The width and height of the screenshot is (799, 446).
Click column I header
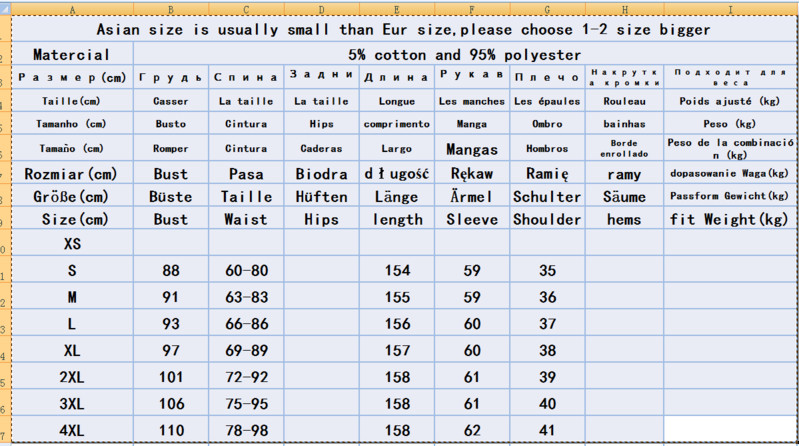click(729, 9)
